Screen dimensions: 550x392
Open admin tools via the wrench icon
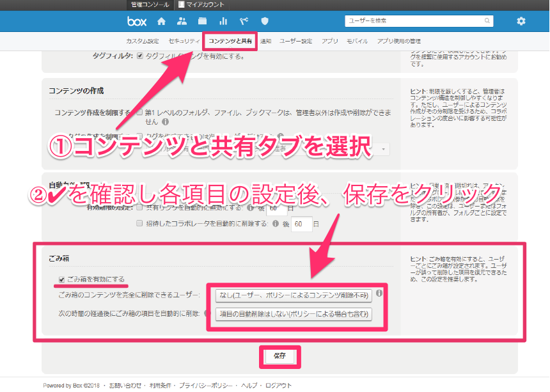pos(244,20)
